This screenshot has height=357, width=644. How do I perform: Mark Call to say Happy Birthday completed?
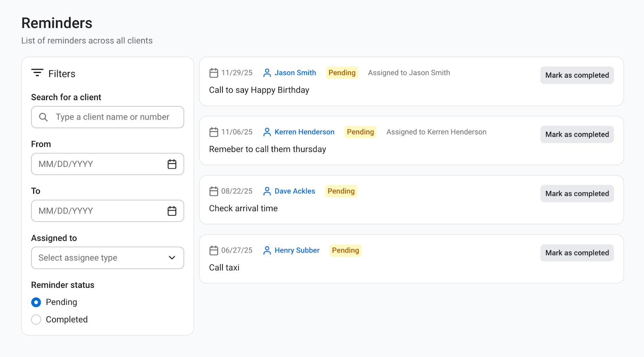coord(577,75)
